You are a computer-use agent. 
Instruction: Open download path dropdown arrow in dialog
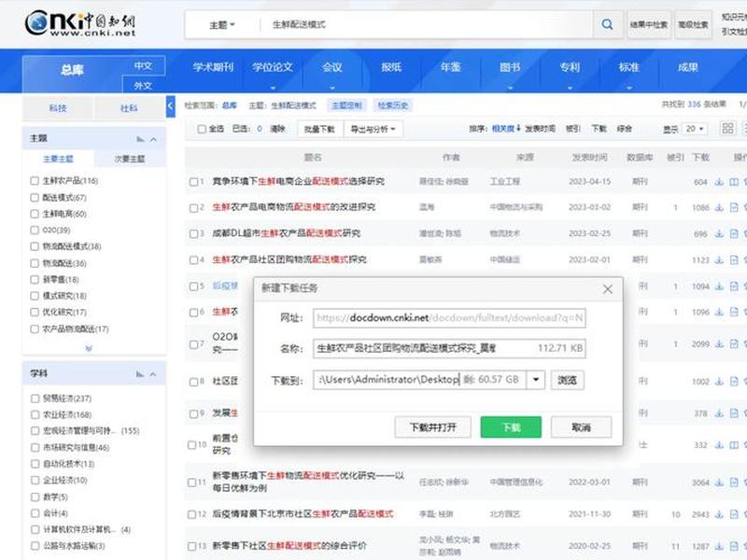(x=535, y=380)
